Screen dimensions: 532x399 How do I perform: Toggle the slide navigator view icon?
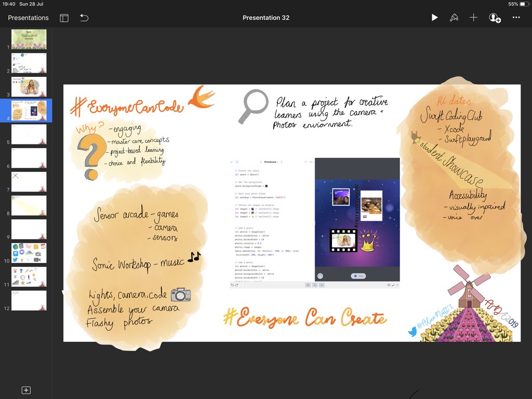coord(64,17)
